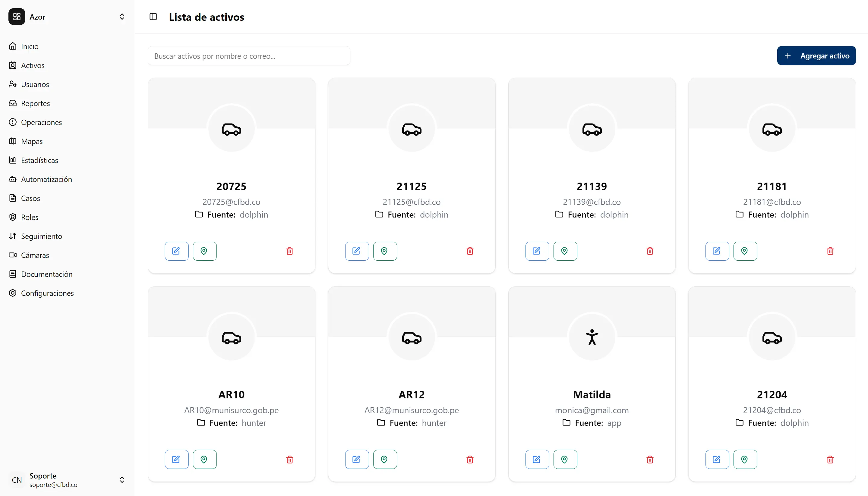Click the asset search input field
The height and width of the screenshot is (496, 868).
pyautogui.click(x=249, y=55)
